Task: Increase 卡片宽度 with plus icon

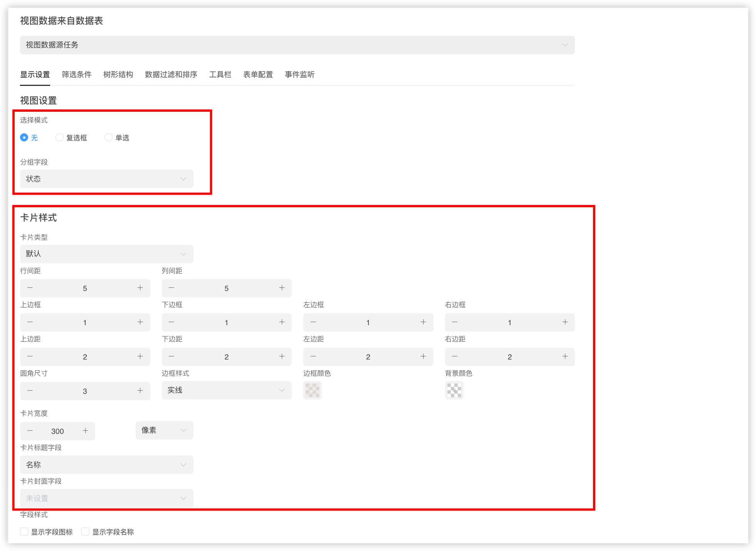Action: pyautogui.click(x=86, y=431)
